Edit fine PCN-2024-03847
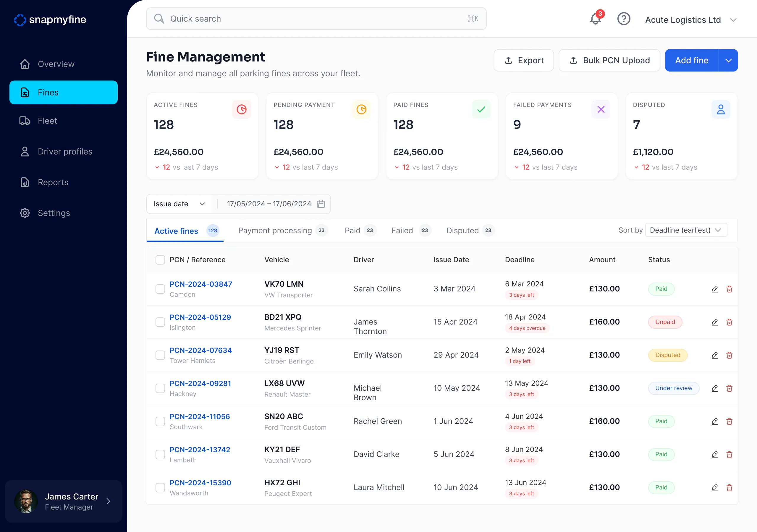This screenshot has width=757, height=532. (x=715, y=289)
